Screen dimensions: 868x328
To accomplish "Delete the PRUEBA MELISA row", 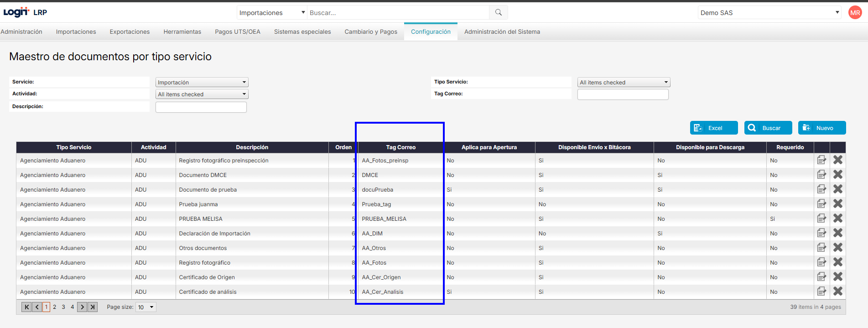I will [838, 219].
